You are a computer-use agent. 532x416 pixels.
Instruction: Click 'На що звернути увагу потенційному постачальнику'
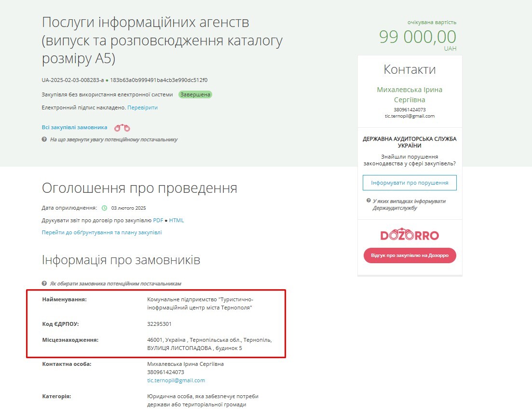114,140
